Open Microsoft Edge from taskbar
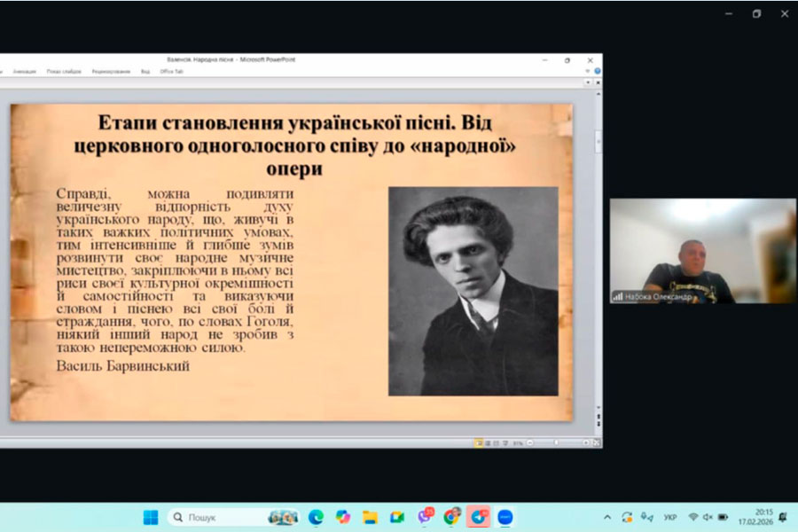Screen dimensions: 798x532 tap(316, 517)
